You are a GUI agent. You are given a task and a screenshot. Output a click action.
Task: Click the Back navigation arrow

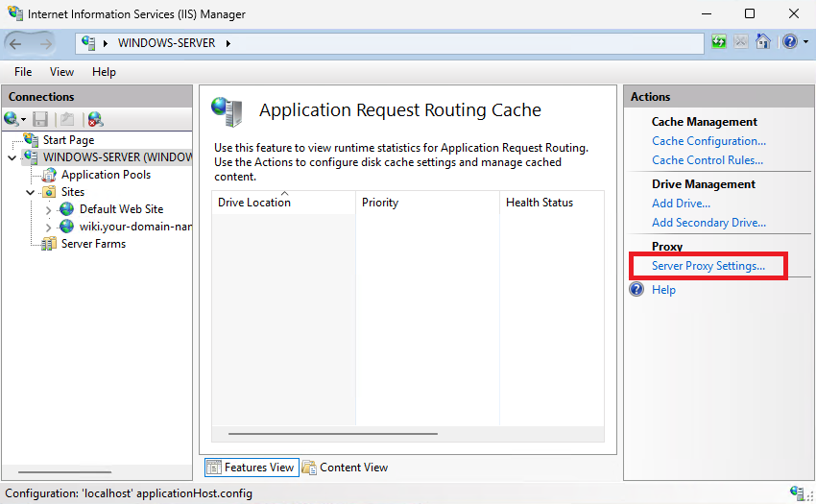click(15, 44)
